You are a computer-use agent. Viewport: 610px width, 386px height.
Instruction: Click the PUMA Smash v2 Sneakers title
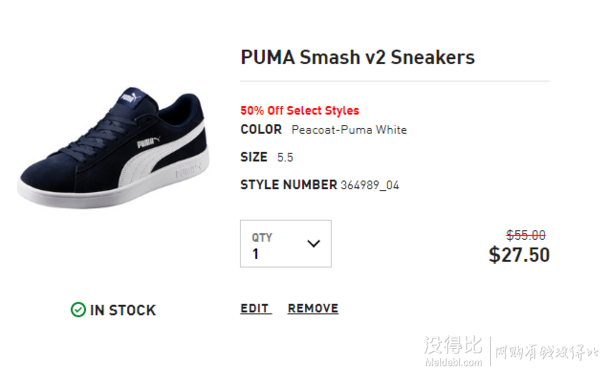tap(358, 58)
